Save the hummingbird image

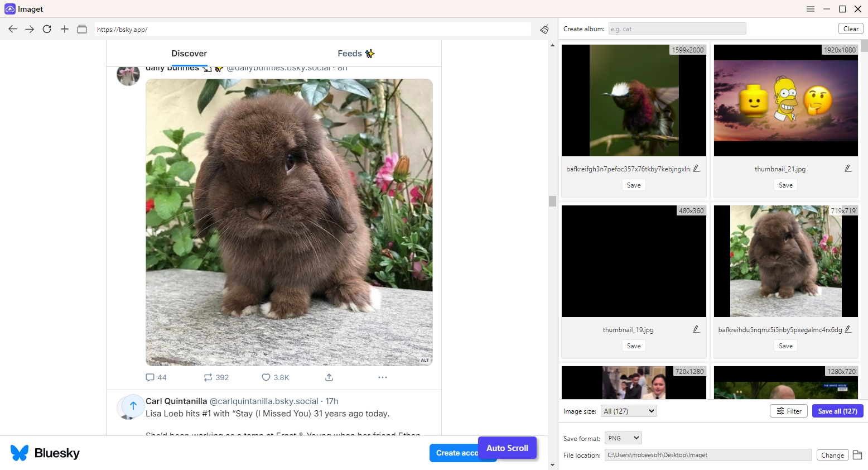coord(634,185)
